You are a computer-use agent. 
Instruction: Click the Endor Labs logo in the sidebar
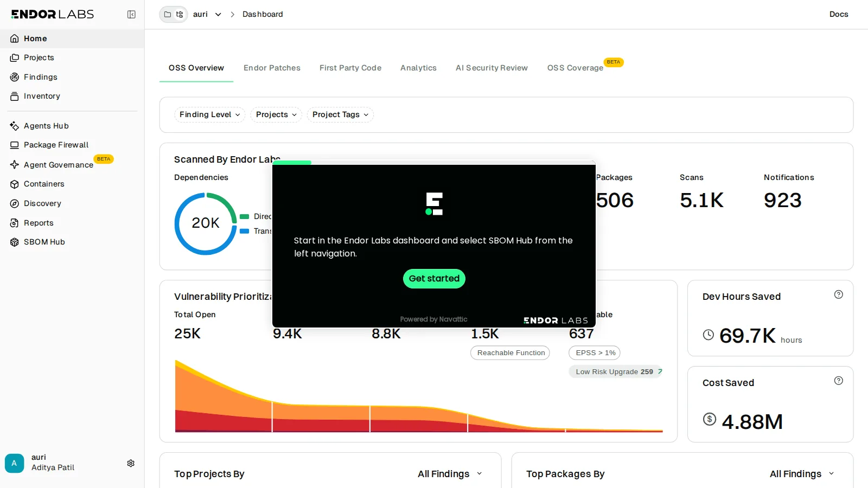(x=53, y=14)
